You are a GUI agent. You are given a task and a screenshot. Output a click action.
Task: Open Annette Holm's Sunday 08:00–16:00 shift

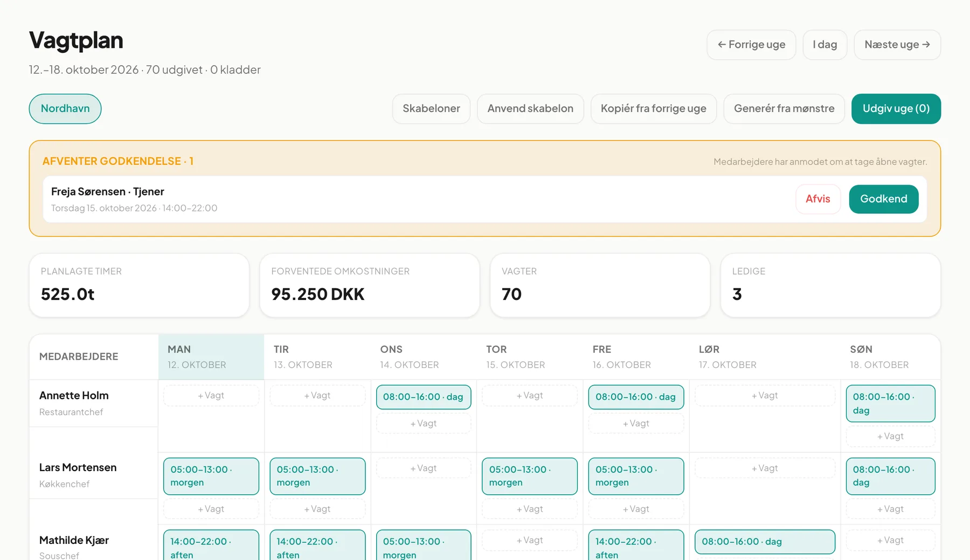[x=890, y=403]
